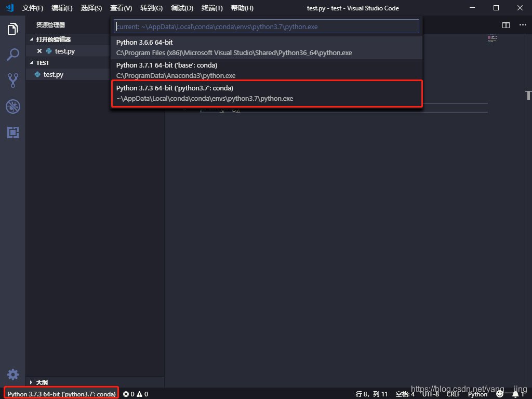Click the warnings count in status bar
The image size is (532, 399).
[x=142, y=394]
